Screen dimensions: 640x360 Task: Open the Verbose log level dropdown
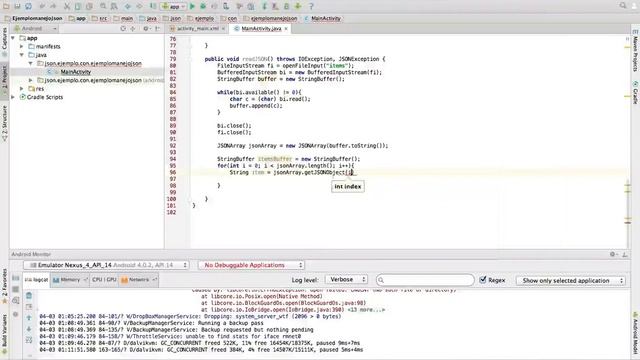pyautogui.click(x=347, y=280)
